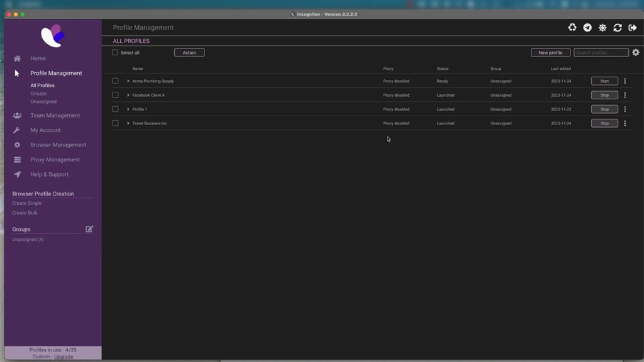The height and width of the screenshot is (362, 644).
Task: Select the Profile 1 row checkbox
Action: (115, 109)
